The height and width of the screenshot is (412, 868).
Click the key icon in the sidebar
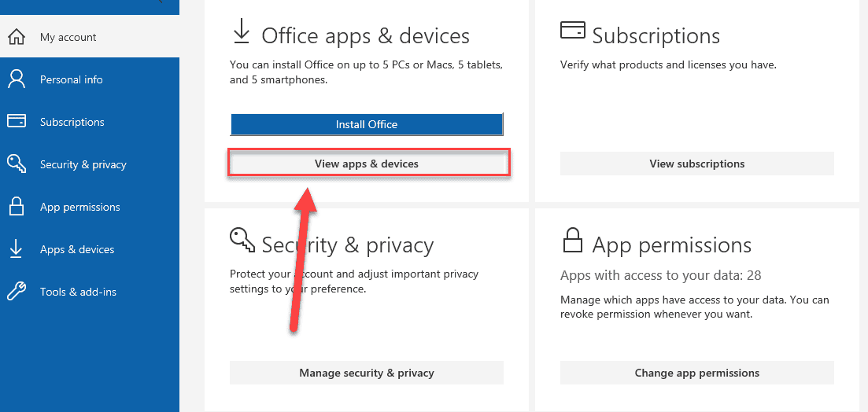click(16, 164)
